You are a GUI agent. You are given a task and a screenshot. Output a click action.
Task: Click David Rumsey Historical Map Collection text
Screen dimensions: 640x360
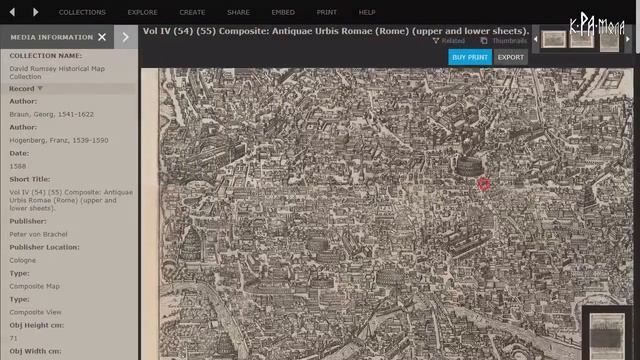(x=57, y=72)
